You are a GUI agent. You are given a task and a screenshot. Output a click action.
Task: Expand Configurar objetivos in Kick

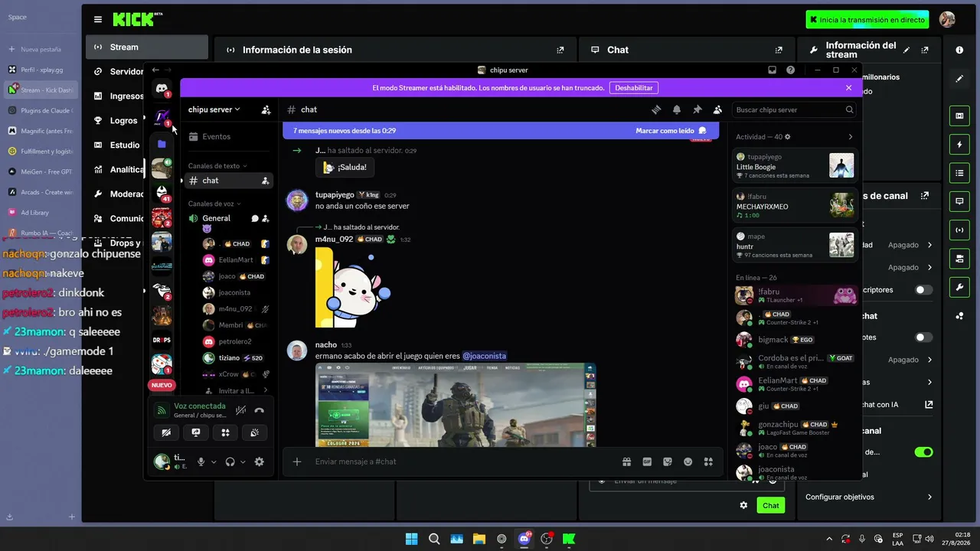pyautogui.click(x=869, y=497)
